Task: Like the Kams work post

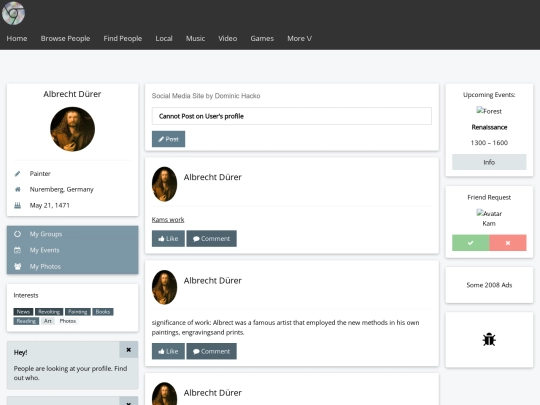Action: [168, 239]
